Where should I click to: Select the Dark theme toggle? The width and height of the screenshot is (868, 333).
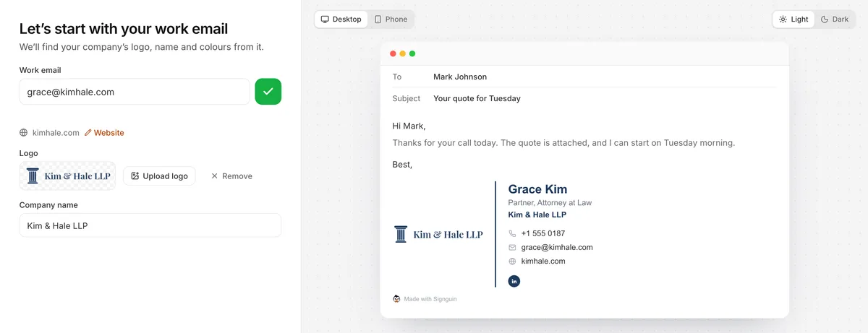[835, 20]
